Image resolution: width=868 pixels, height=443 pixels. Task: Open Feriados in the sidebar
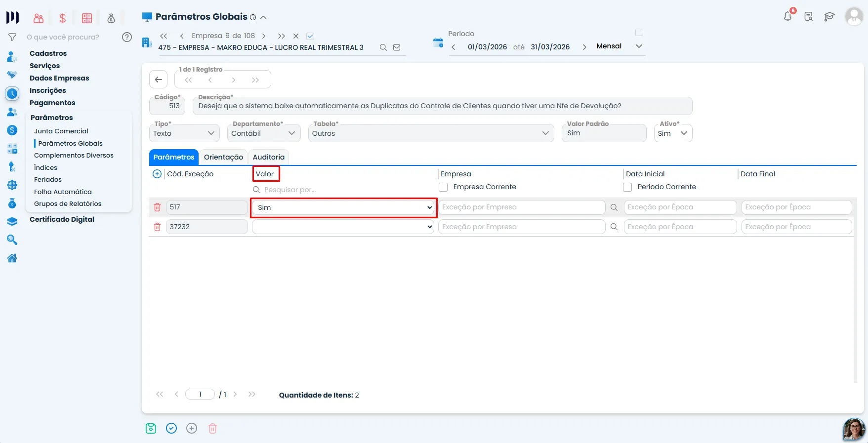pos(48,179)
